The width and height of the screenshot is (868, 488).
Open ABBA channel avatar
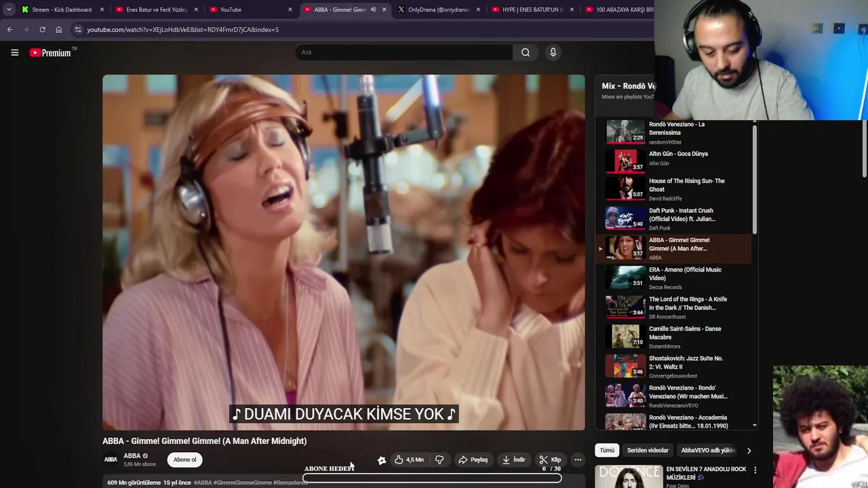pyautogui.click(x=111, y=460)
